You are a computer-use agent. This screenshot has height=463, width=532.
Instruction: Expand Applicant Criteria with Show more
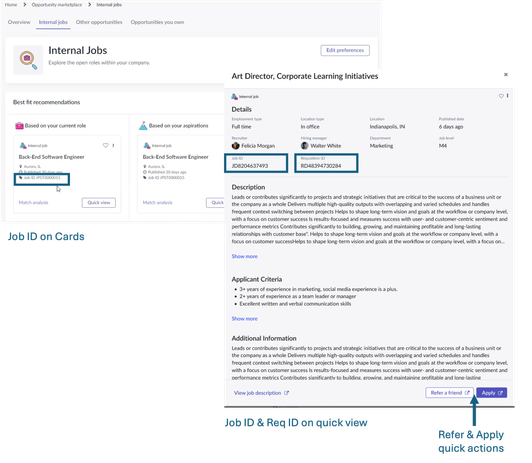coord(245,319)
